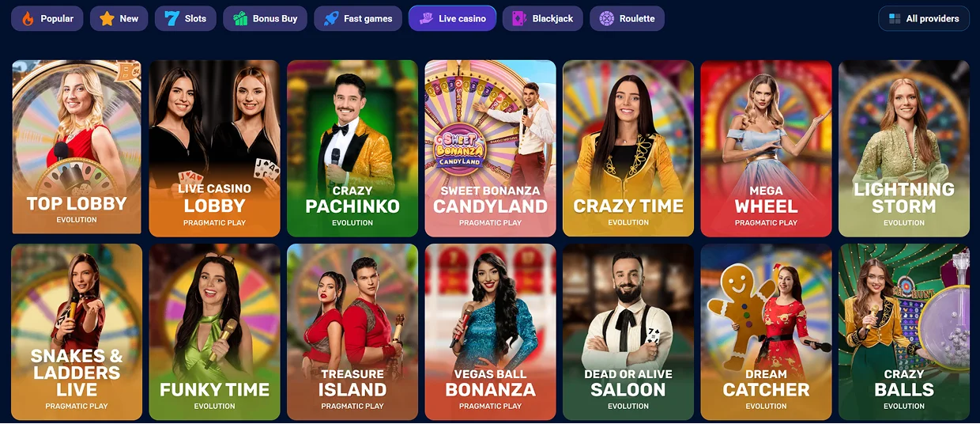980x424 pixels.
Task: Open the Bonus Buy category
Action: click(x=265, y=18)
